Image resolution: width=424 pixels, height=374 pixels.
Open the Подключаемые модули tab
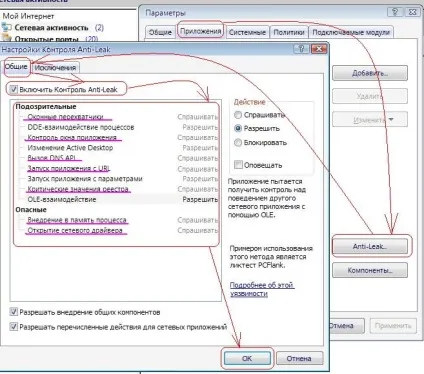coord(351,32)
